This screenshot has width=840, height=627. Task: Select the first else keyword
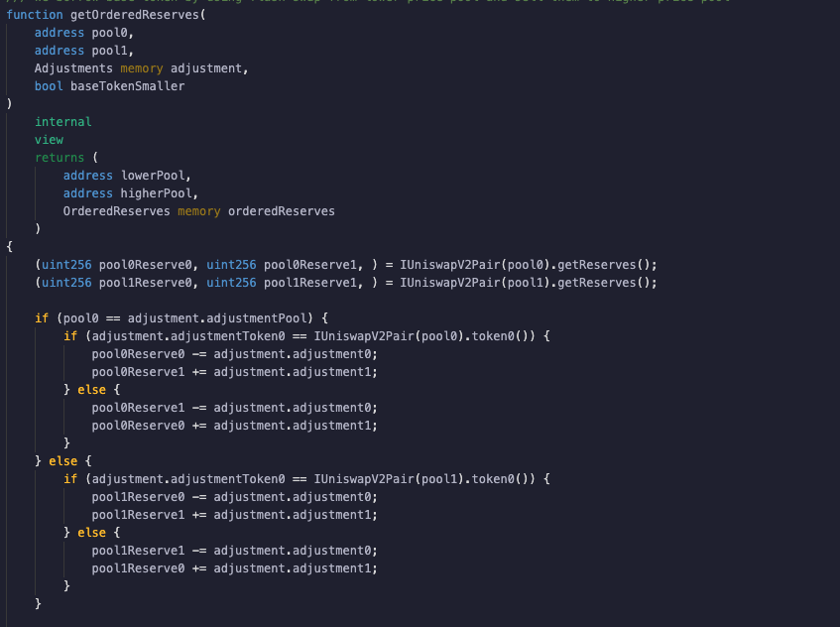coord(89,389)
